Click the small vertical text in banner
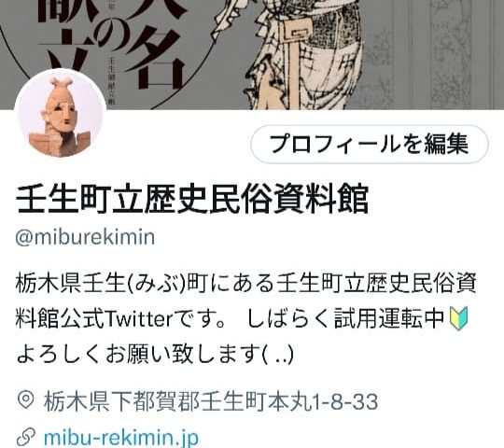 click(112, 80)
